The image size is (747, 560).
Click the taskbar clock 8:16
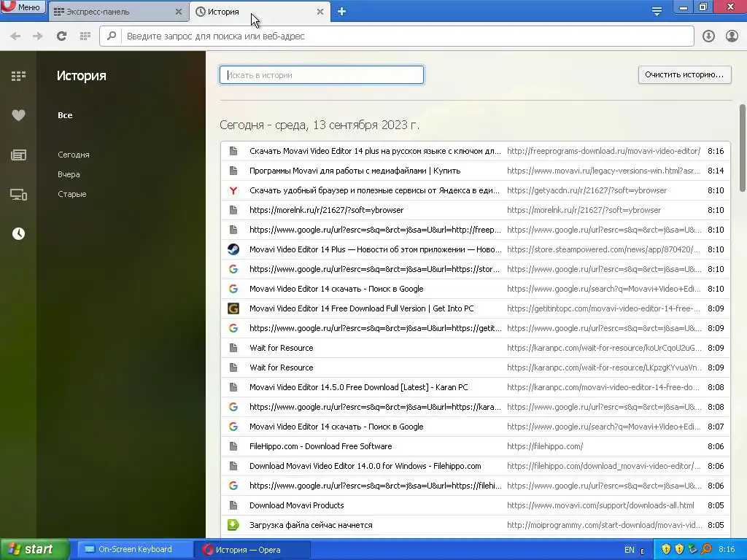[x=727, y=550]
